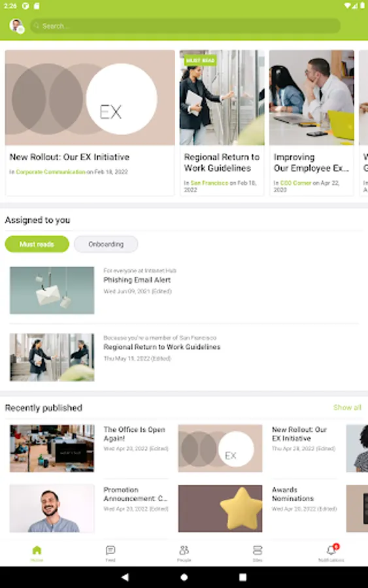Tap the Android recent apps square
368x588 pixels.
point(243,577)
